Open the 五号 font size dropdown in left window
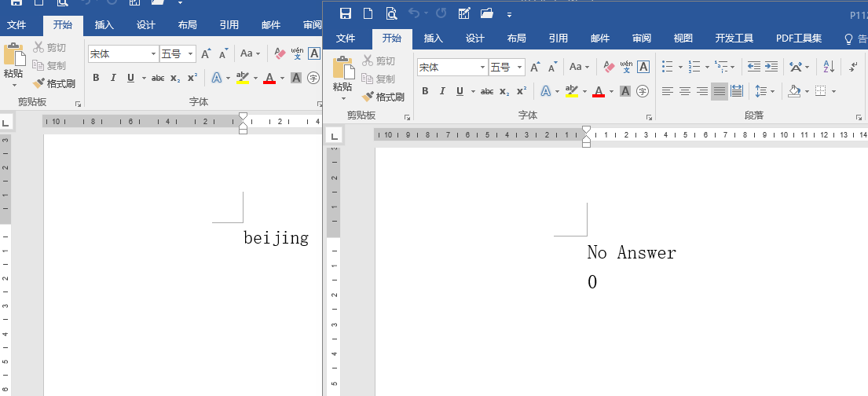Viewport: 868px width, 396px height. [191, 54]
